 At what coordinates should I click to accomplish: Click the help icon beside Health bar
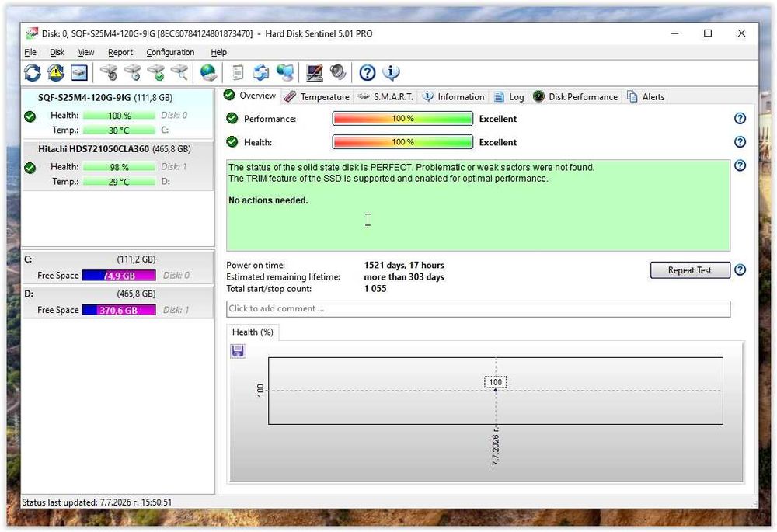point(740,142)
